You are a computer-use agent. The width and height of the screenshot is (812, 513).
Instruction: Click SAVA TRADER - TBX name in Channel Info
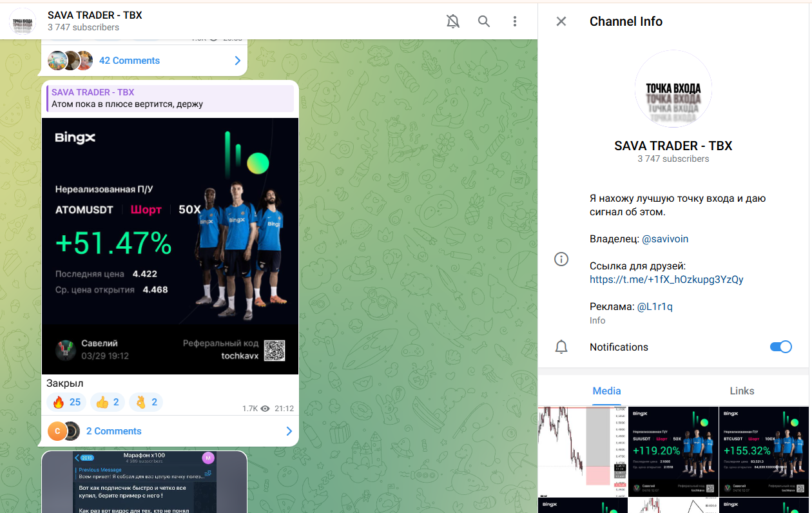click(x=673, y=146)
